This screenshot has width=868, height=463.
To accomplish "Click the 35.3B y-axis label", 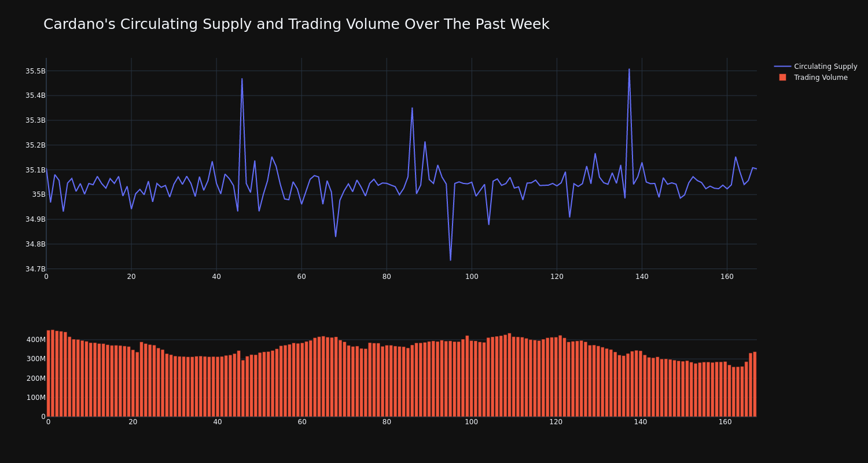I will coord(35,120).
